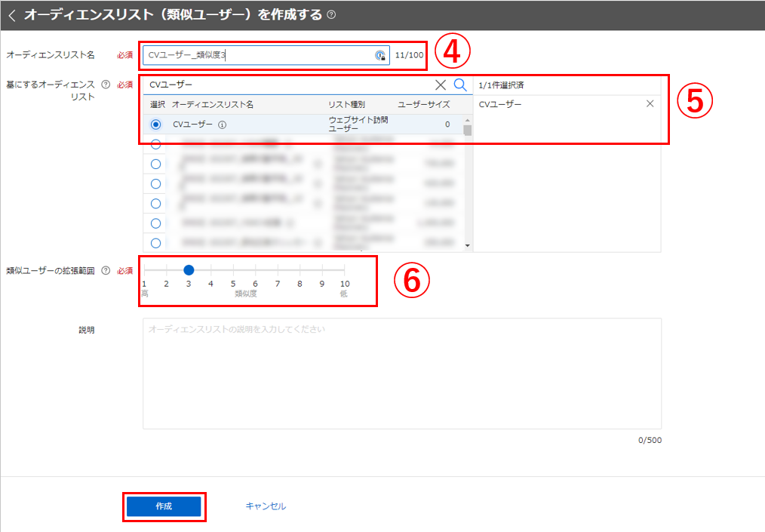Viewport: 765px width, 532px height.
Task: Click the ユーザーサイズ column header
Action: pyautogui.click(x=423, y=105)
